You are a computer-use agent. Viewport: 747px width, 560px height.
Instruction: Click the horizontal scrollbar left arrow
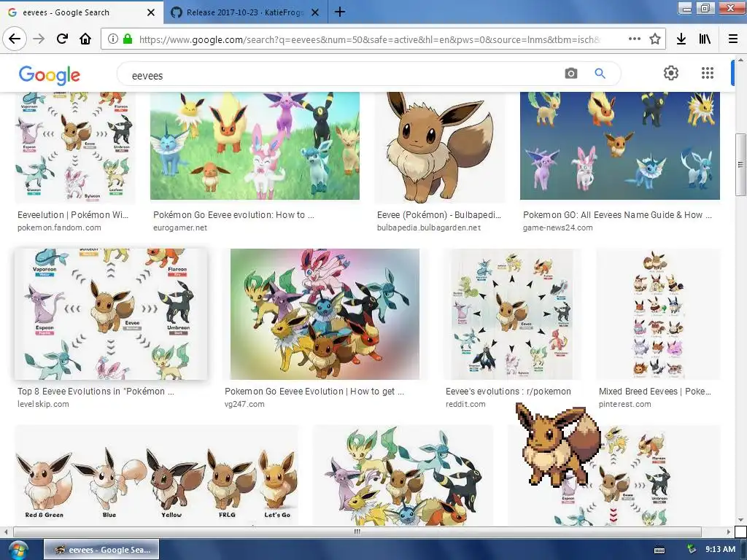(x=6, y=532)
